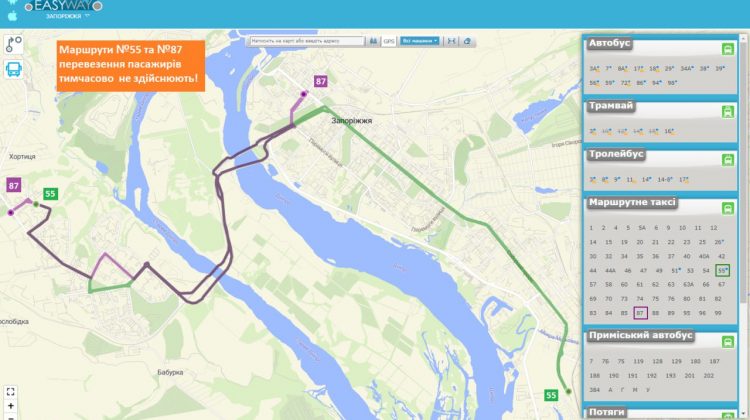The height and width of the screenshot is (420, 750).
Task: Click the rightmost toolbar icon beside the map-extent icon
Action: click(467, 41)
